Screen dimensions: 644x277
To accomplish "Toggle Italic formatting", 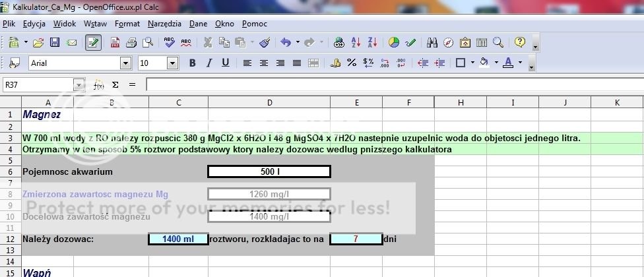I will pos(209,63).
